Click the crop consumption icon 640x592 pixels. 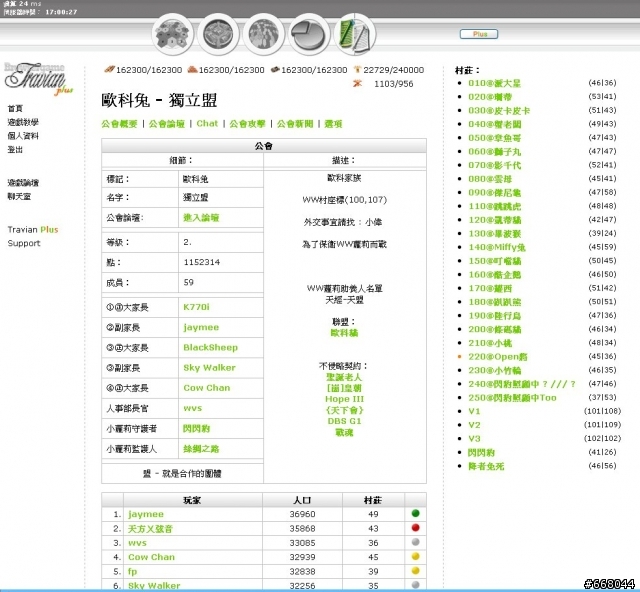[x=358, y=83]
